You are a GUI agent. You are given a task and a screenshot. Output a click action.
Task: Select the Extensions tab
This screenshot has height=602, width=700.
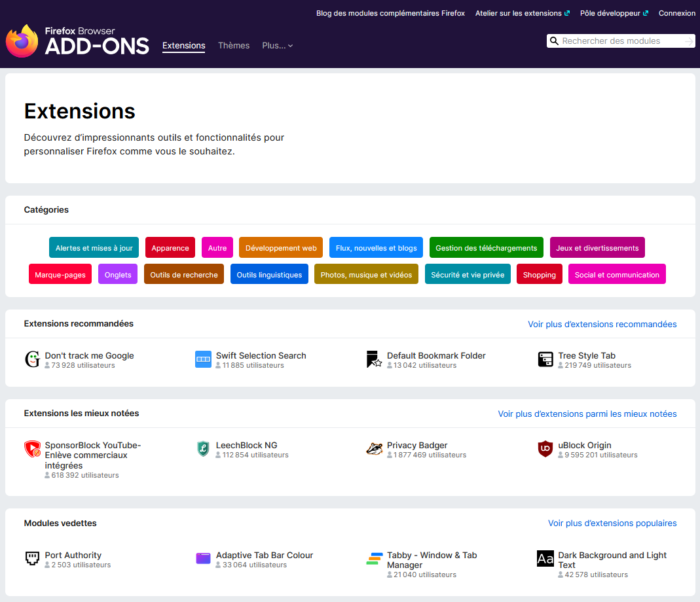pos(184,46)
